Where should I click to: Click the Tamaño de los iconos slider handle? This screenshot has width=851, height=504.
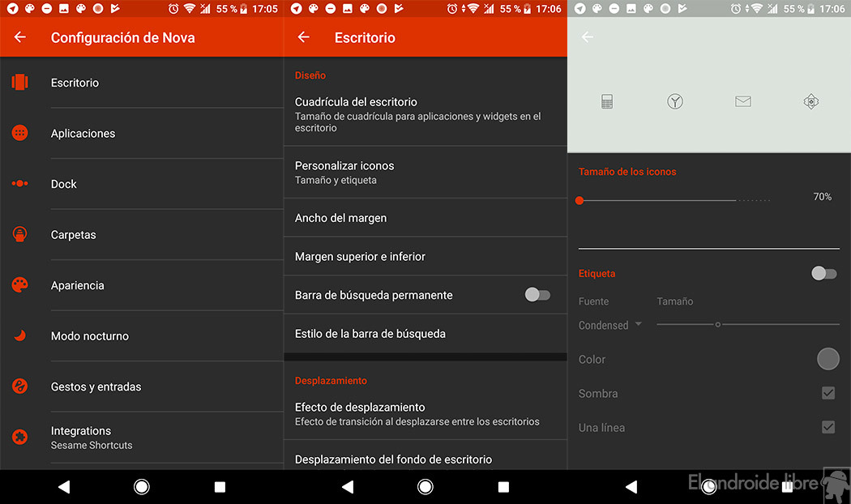tap(579, 200)
